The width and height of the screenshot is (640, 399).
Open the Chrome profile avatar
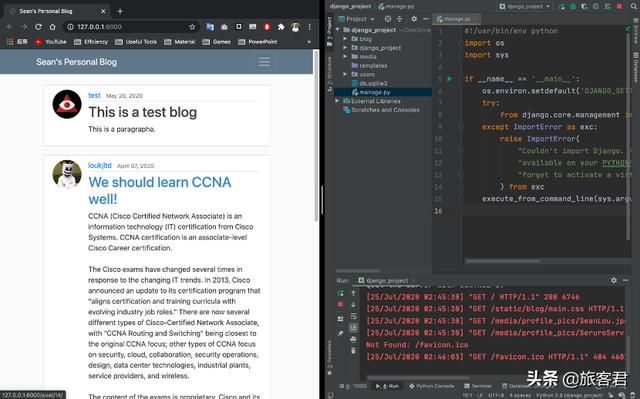[x=296, y=27]
